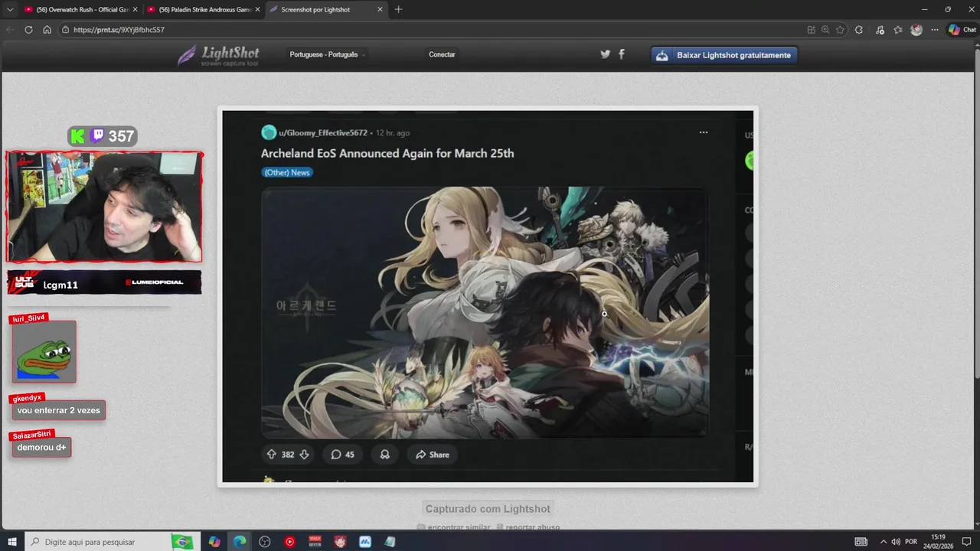
Task: Open the touch keyboard tray icon
Action: pos(861,542)
